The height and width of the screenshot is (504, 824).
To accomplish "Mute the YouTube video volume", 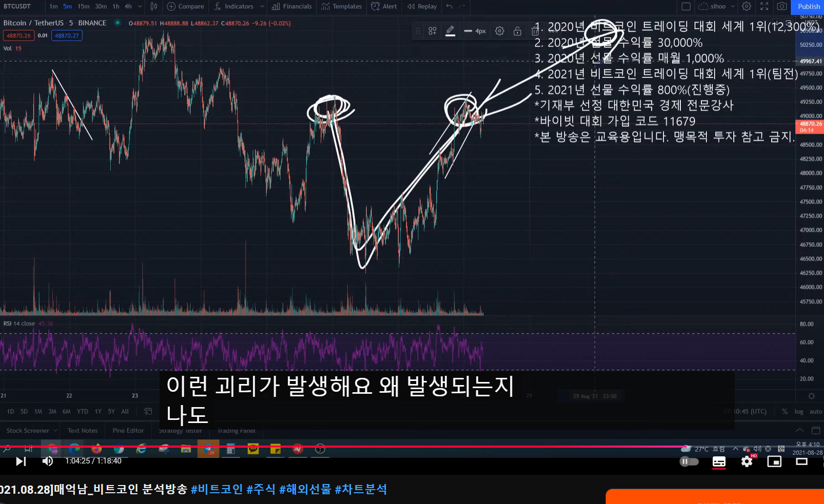I will pyautogui.click(x=48, y=461).
